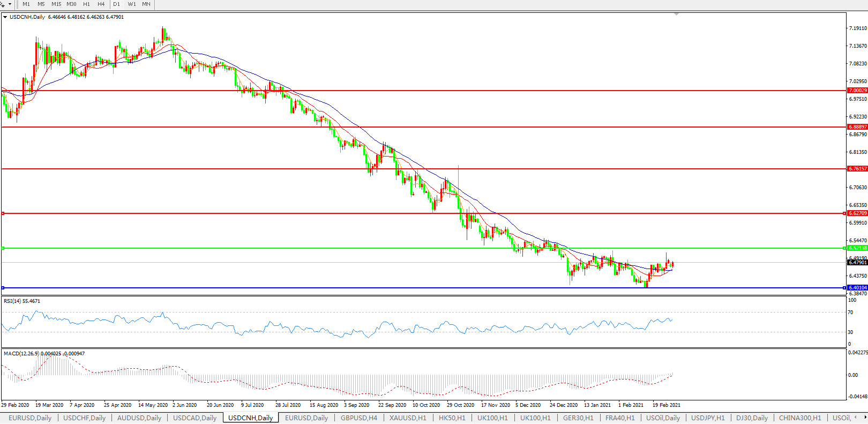The image size is (868, 424).
Task: Toggle the D1 timeframe button
Action: click(116, 4)
